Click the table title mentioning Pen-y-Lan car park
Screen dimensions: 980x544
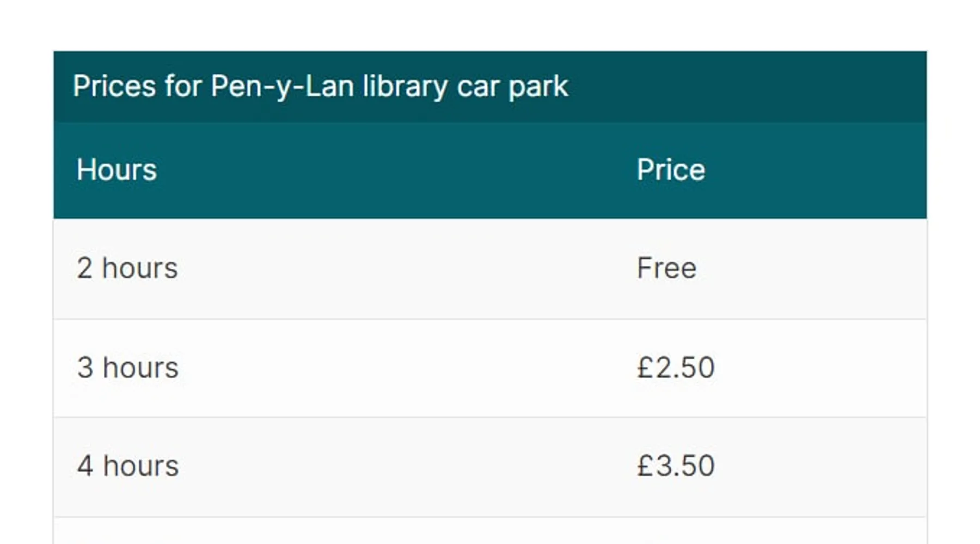320,86
